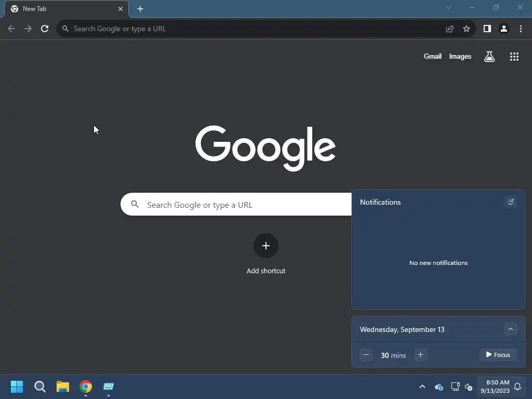The width and height of the screenshot is (532, 399).
Task: Open the Google apps grid
Action: point(514,57)
